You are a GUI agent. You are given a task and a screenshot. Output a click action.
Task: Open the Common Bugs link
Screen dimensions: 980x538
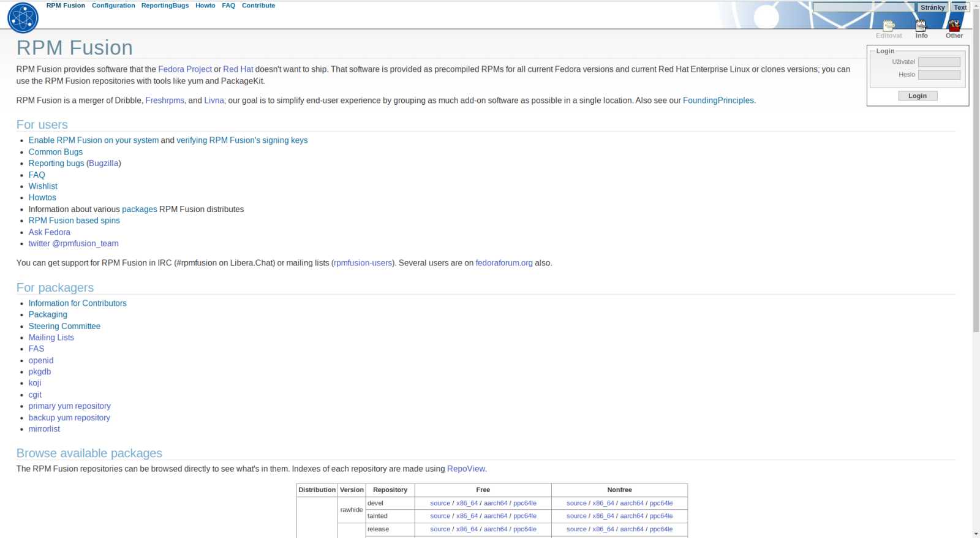(55, 152)
